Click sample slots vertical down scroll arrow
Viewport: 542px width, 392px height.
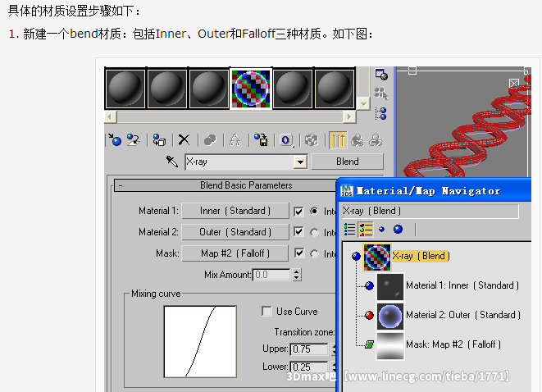pyautogui.click(x=363, y=103)
